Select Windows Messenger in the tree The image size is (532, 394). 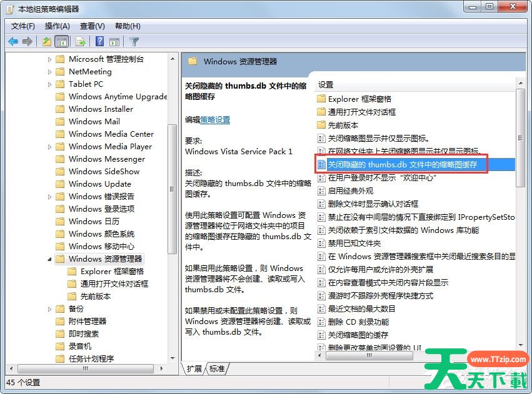106,159
